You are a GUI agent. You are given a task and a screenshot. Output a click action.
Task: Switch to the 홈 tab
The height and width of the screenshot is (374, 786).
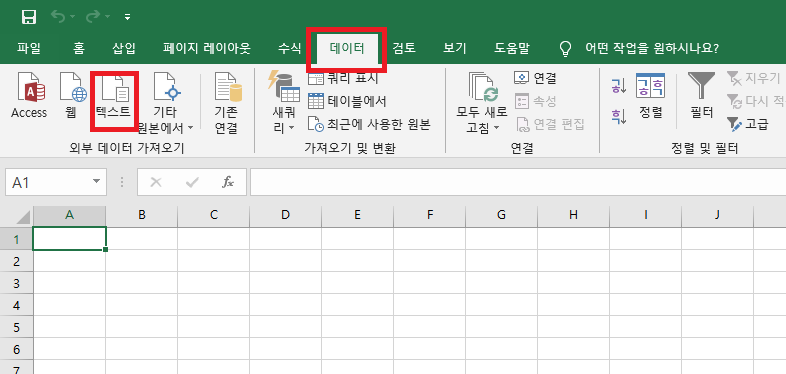[x=79, y=48]
